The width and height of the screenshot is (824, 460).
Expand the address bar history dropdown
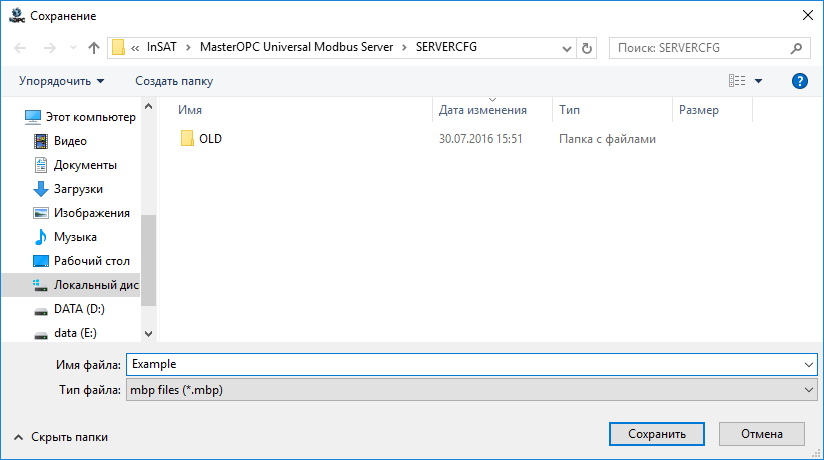pos(566,48)
